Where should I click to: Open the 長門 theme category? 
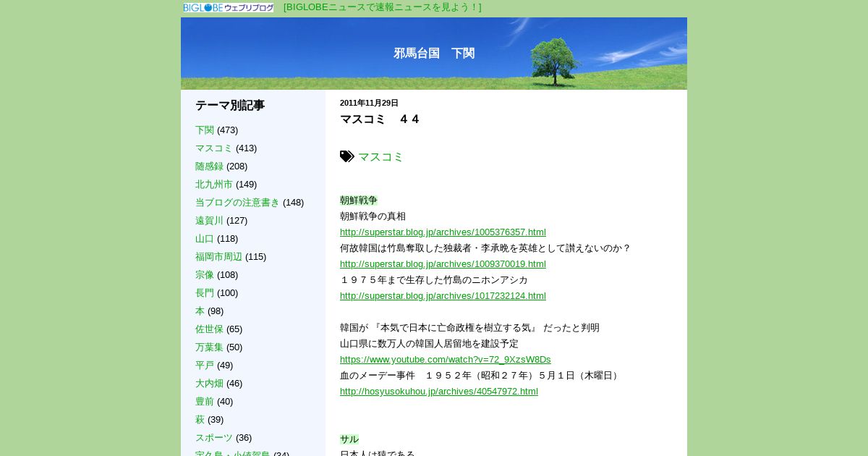(205, 293)
